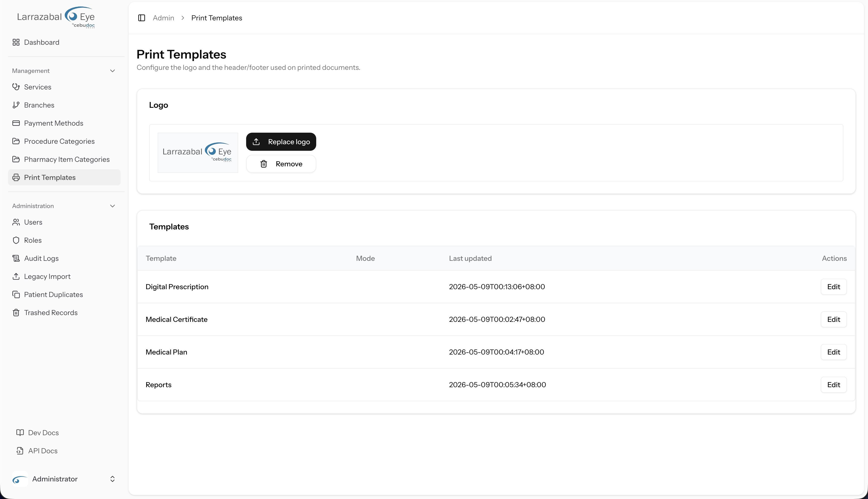Screen dimensions: 868x499
Task: Edit the Medical Plan template
Action: (833, 352)
